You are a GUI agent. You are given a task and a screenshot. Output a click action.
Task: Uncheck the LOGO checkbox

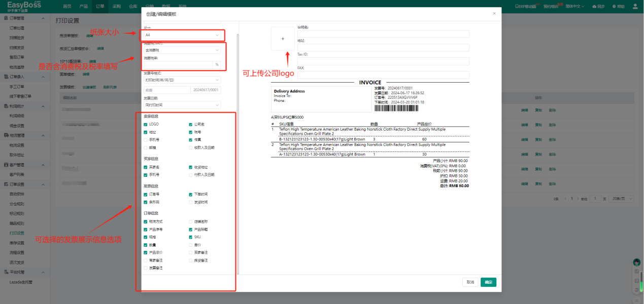point(146,124)
